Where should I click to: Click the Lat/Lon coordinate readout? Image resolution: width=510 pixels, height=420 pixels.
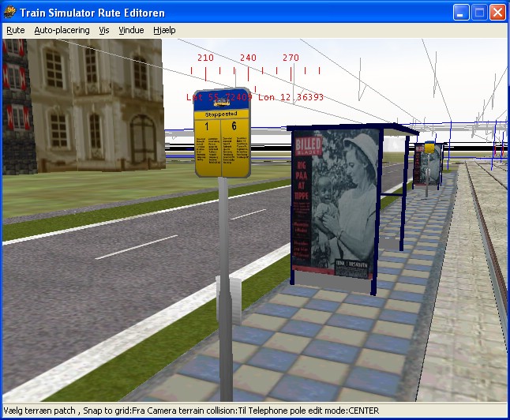(x=255, y=97)
